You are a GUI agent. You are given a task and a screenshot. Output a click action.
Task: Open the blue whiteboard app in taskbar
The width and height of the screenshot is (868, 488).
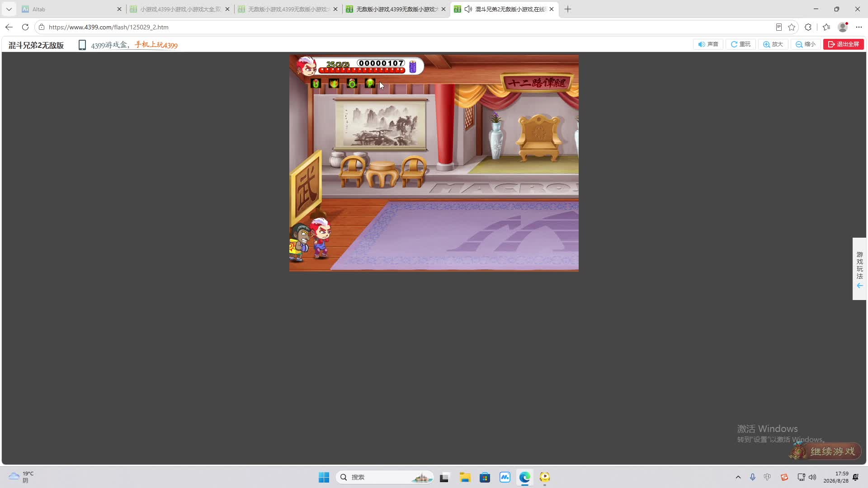[x=505, y=477]
